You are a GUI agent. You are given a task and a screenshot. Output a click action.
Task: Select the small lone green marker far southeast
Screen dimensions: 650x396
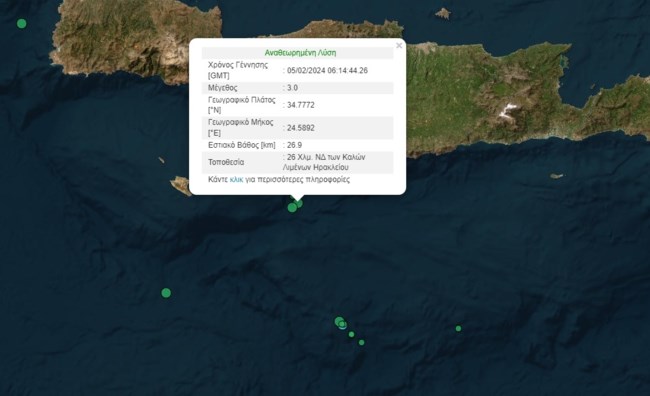click(458, 328)
